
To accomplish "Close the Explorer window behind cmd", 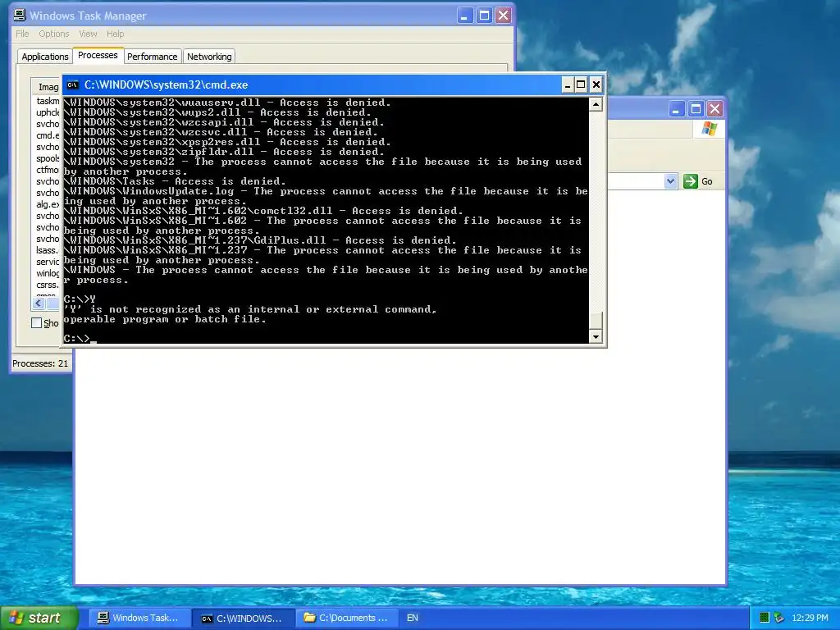I will [714, 109].
